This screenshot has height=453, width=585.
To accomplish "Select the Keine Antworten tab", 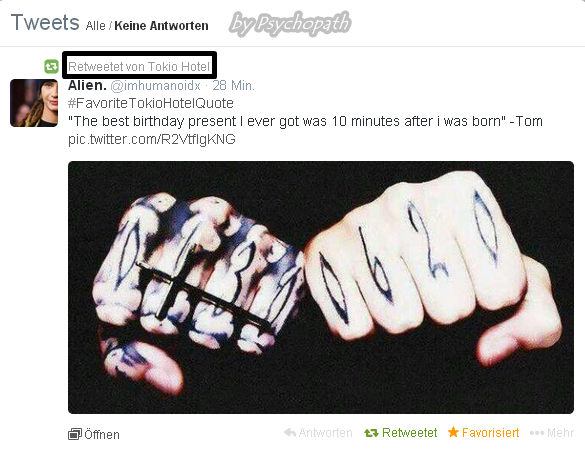I will pos(162,26).
